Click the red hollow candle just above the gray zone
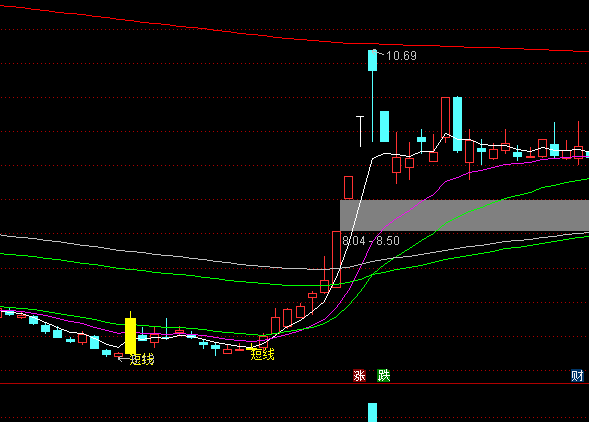This screenshot has width=589, height=422. pos(348,188)
